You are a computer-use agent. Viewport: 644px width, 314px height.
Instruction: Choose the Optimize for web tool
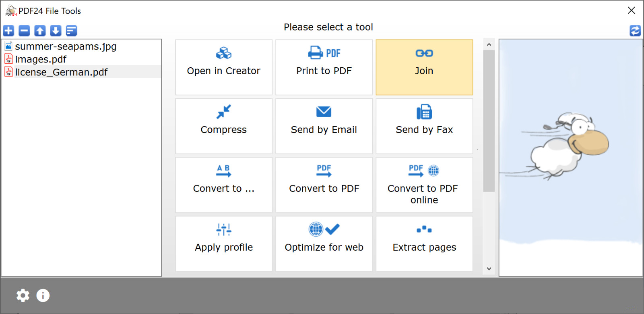(x=324, y=244)
